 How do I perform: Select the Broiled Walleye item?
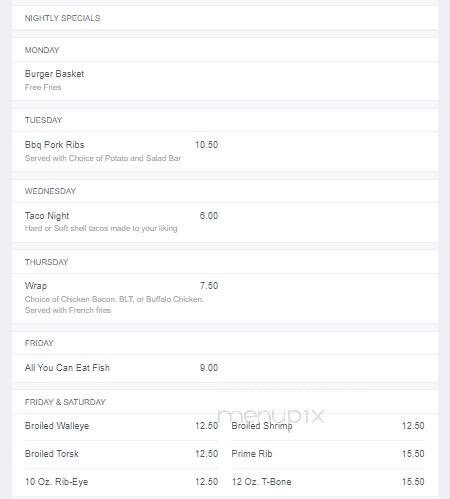click(57, 426)
